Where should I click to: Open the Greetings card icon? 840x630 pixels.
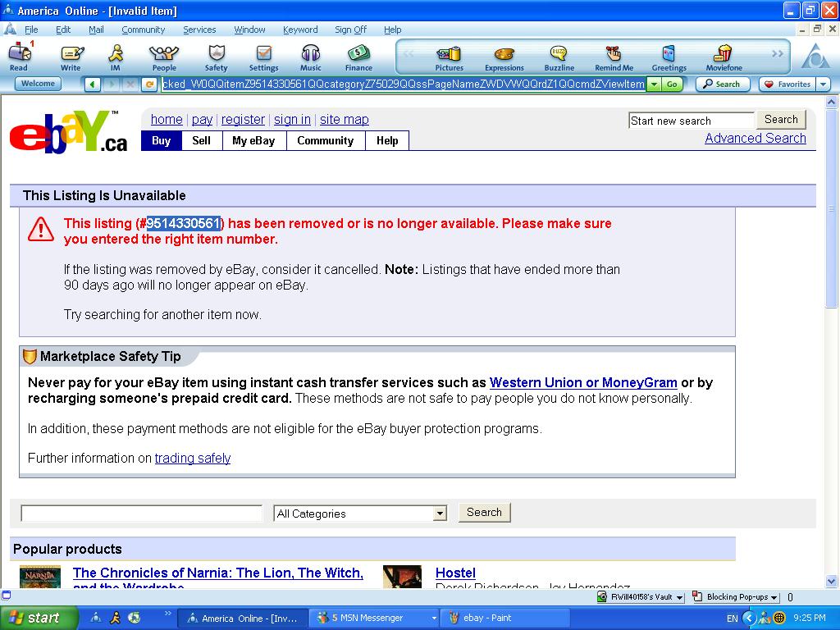pyautogui.click(x=669, y=58)
